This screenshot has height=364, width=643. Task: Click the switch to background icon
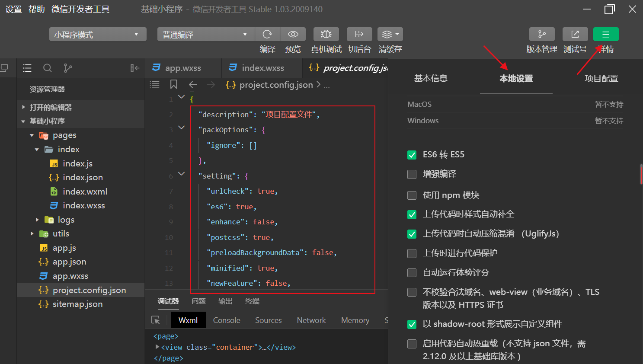(359, 34)
